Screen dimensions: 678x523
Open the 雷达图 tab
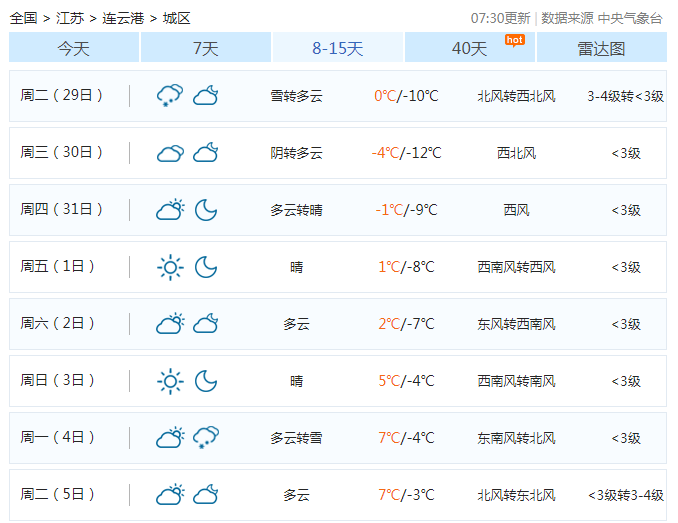click(601, 48)
